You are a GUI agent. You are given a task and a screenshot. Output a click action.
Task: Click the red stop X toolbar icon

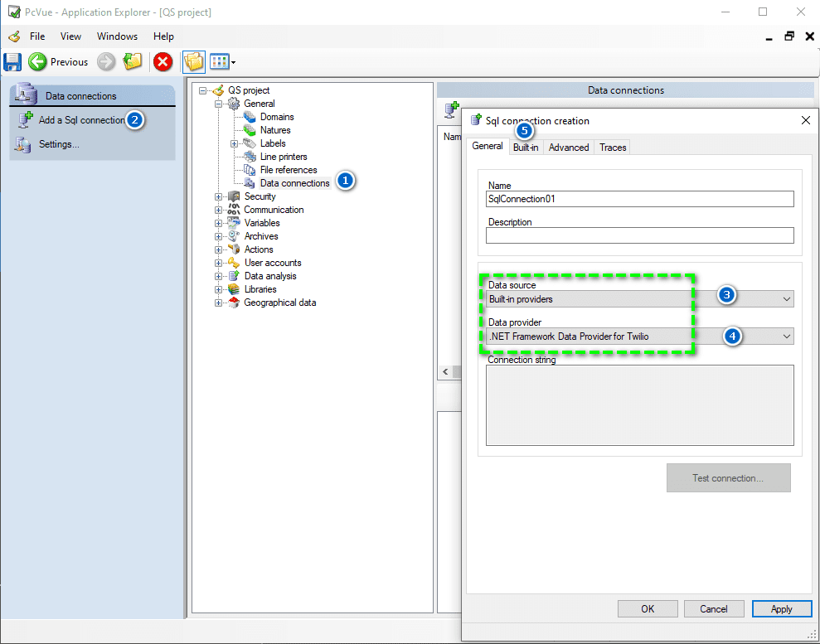163,62
